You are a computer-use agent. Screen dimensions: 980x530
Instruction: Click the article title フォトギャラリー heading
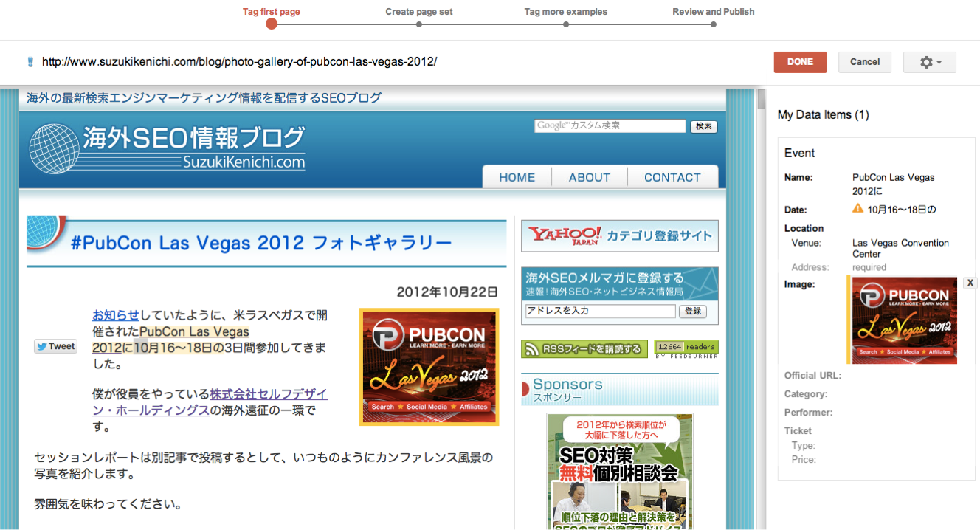pos(261,243)
